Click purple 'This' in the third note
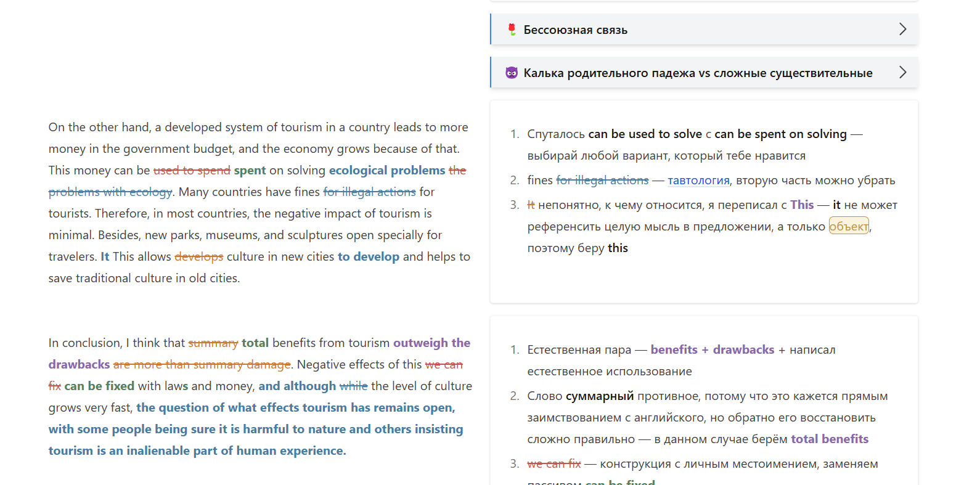 click(x=802, y=205)
